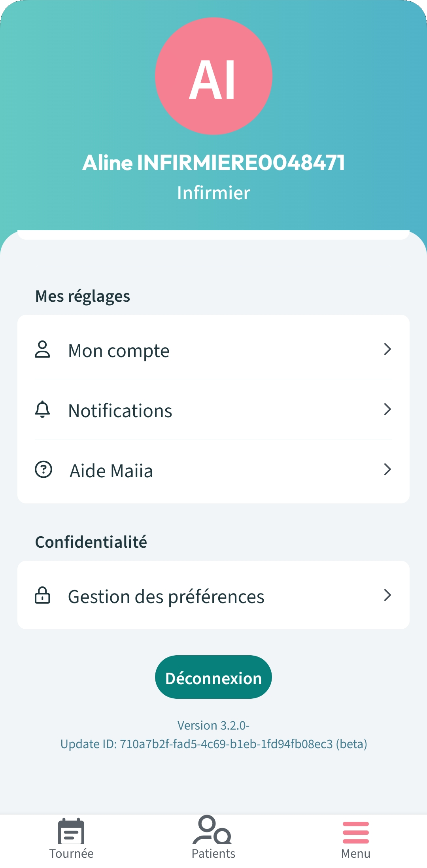Expand Aide Maiia via its chevron
The image size is (427, 868).
pos(387,470)
